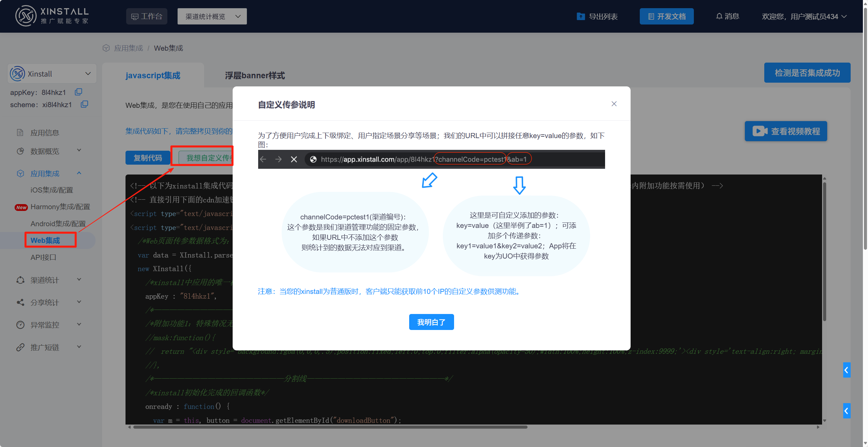Click the 异常监控 gauge icon

tap(20, 325)
